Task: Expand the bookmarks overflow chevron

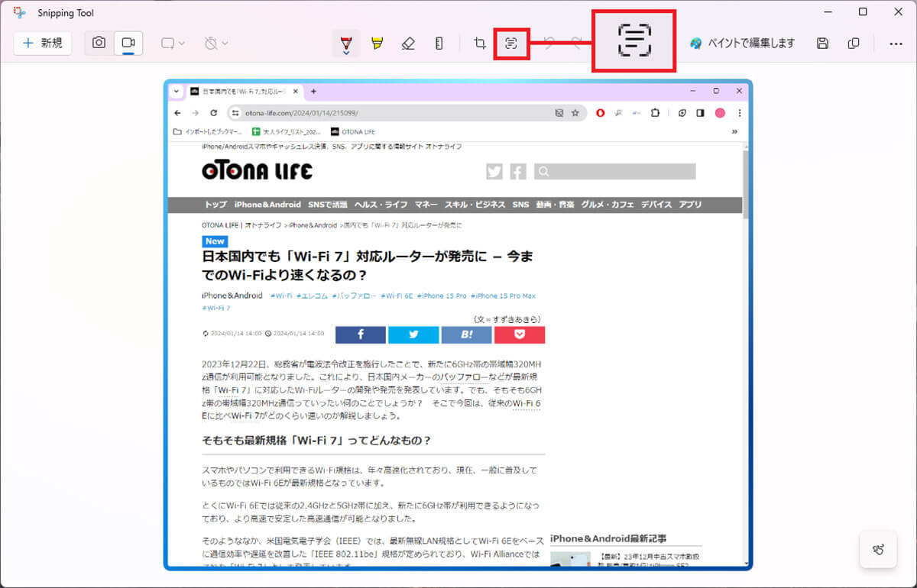Action: 735,131
